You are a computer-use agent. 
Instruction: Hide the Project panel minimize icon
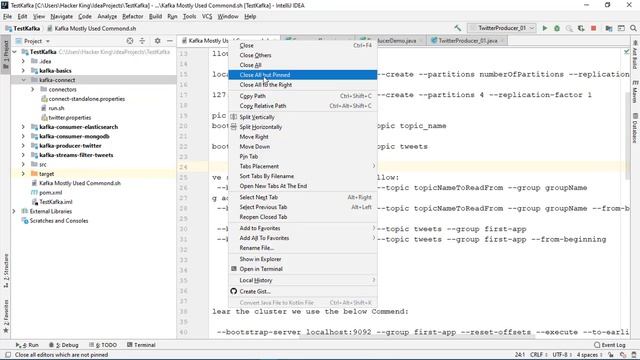[170, 41]
